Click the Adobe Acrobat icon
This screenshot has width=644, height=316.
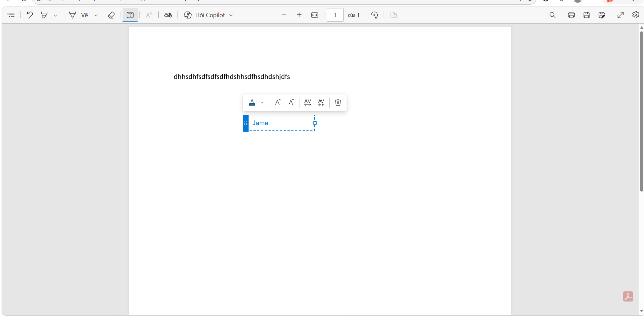[628, 296]
